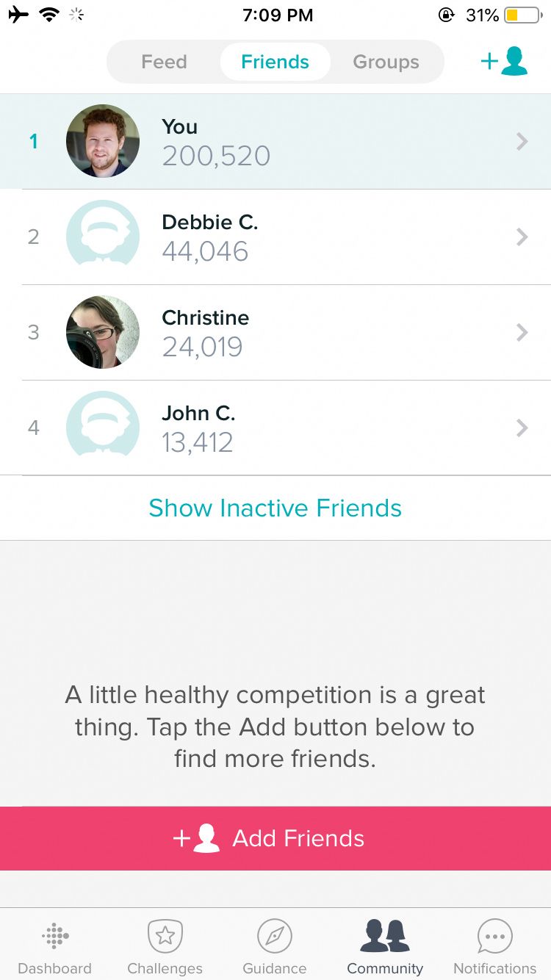Viewport: 551px width, 980px height.
Task: Open Challenges star badge icon
Action: [x=165, y=936]
